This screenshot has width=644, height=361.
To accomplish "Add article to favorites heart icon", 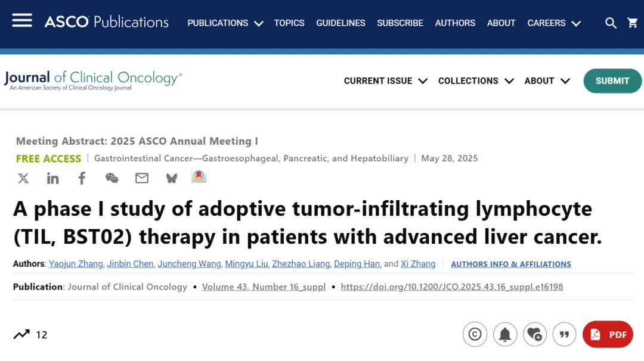I will tap(534, 335).
